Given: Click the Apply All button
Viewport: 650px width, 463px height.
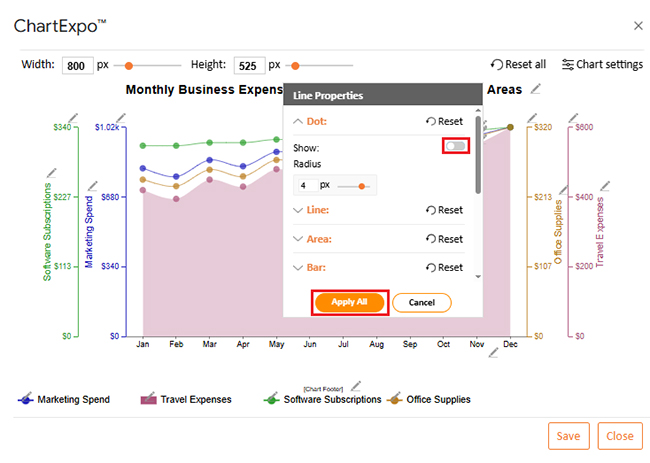Looking at the screenshot, I should click(x=349, y=302).
